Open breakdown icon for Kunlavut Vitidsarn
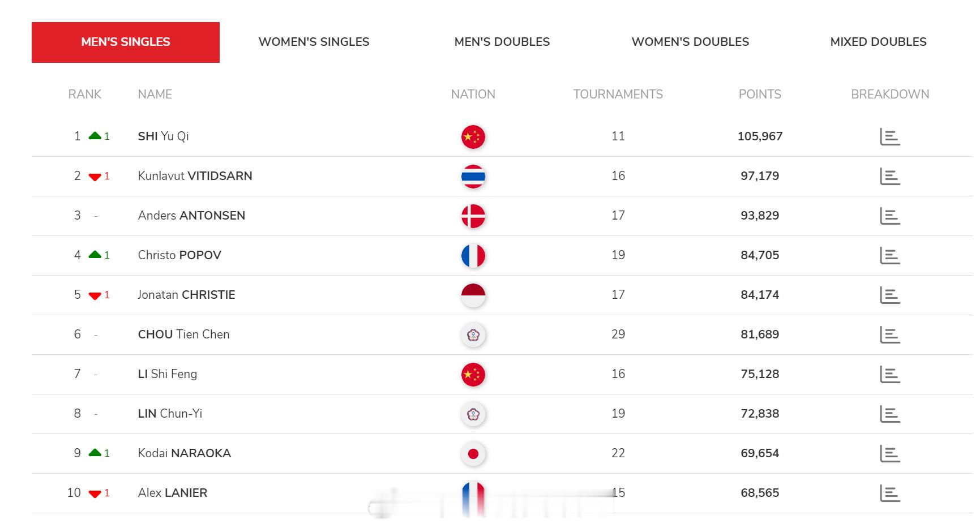The height and width of the screenshot is (528, 980). pyautogui.click(x=889, y=177)
